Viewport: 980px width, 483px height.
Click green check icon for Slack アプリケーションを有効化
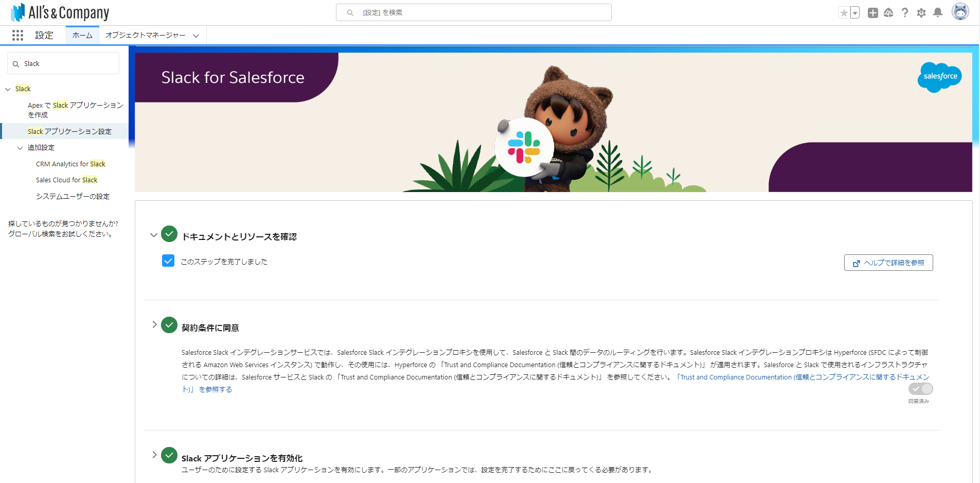click(169, 455)
